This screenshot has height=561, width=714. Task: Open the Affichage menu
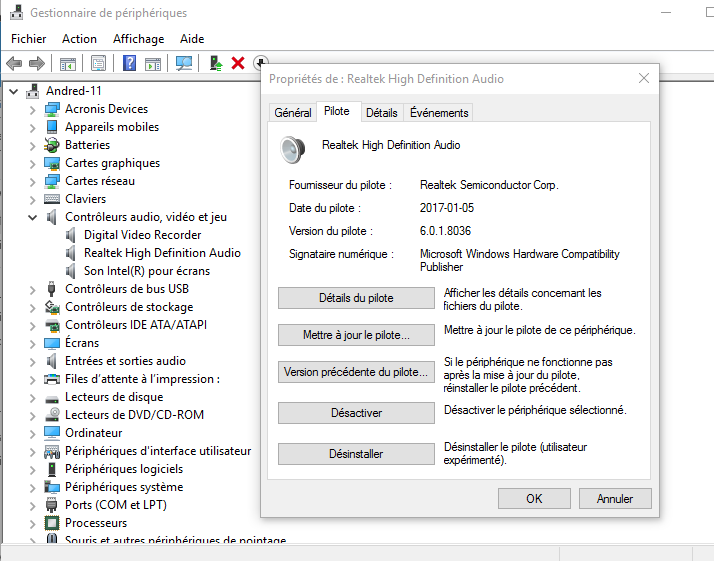[x=138, y=39]
